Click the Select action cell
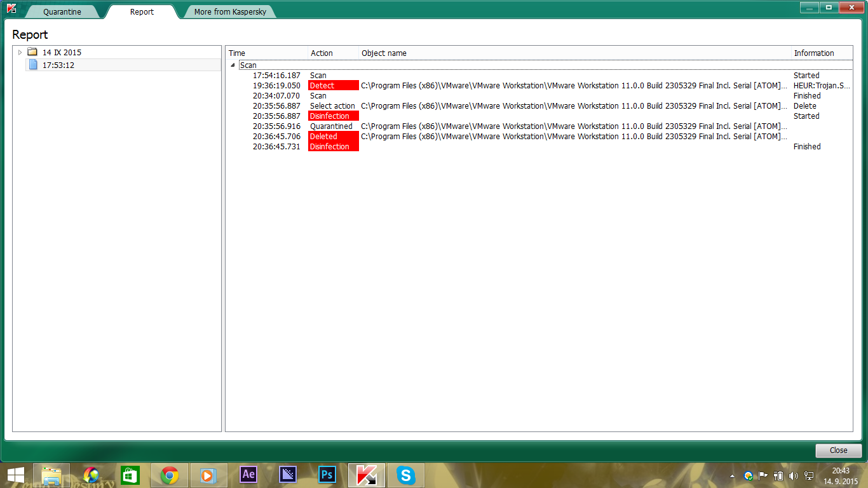This screenshot has height=488, width=868. pyautogui.click(x=332, y=106)
